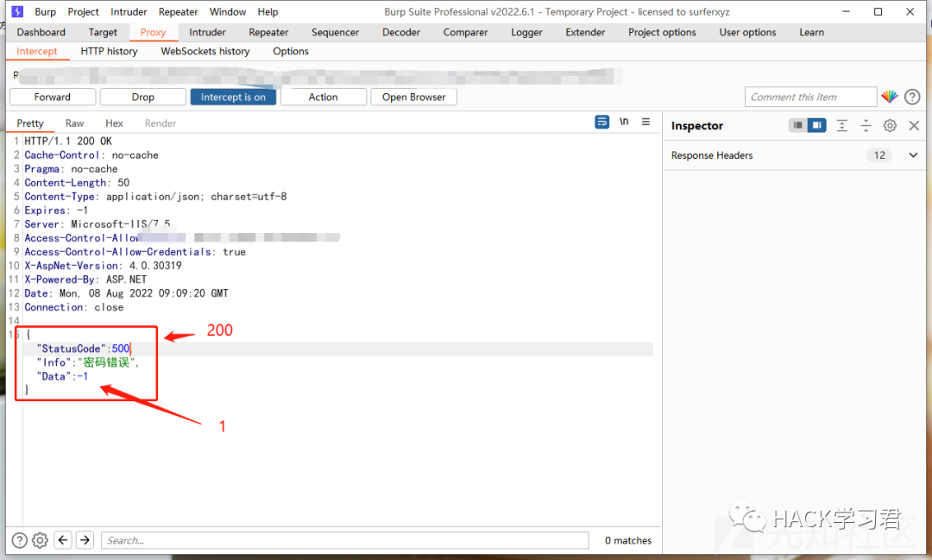Open the Project options tab
Viewport: 932px width, 560px height.
point(662,32)
